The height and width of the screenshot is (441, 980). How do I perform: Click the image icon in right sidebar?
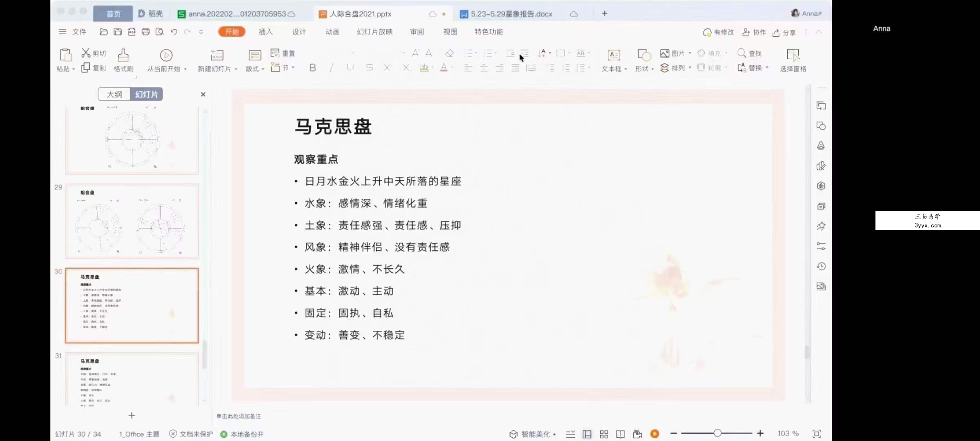click(x=821, y=286)
